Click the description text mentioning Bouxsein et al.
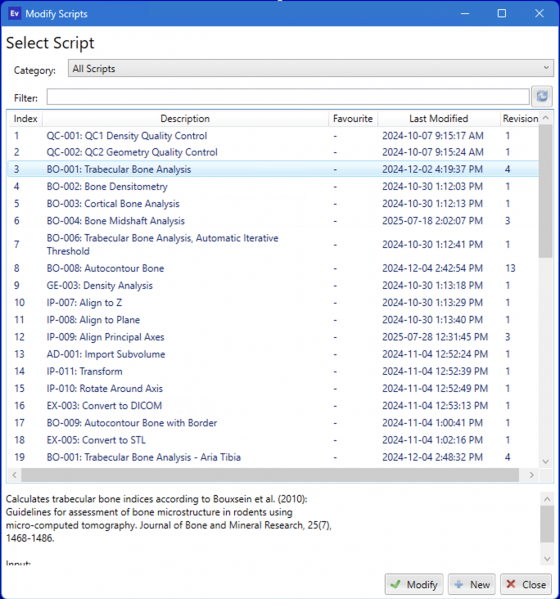 168,518
